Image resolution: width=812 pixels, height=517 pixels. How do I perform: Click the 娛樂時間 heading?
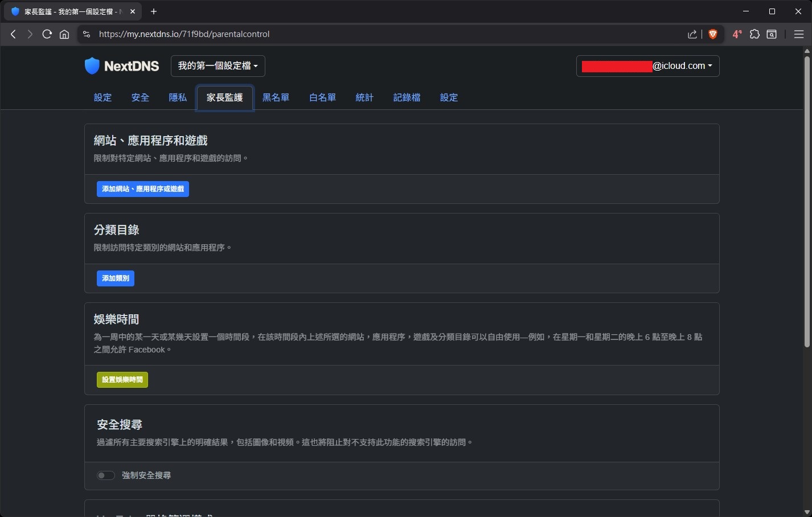coord(117,319)
